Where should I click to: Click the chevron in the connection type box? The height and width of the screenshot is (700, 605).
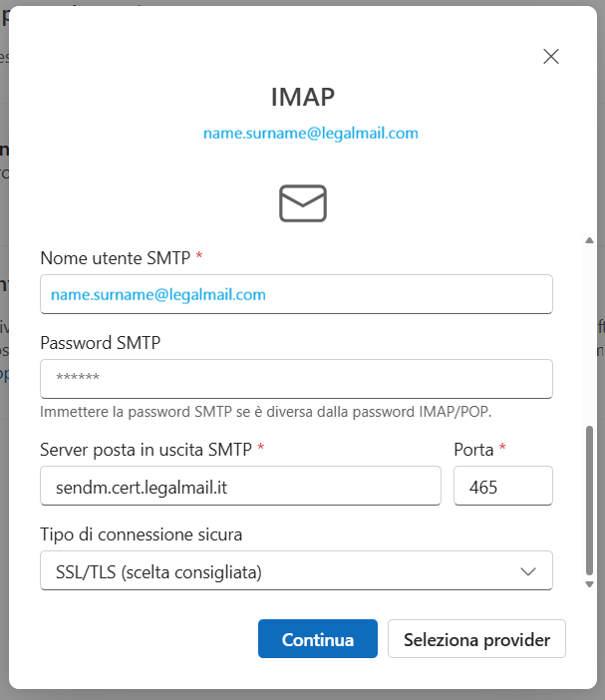(x=527, y=571)
